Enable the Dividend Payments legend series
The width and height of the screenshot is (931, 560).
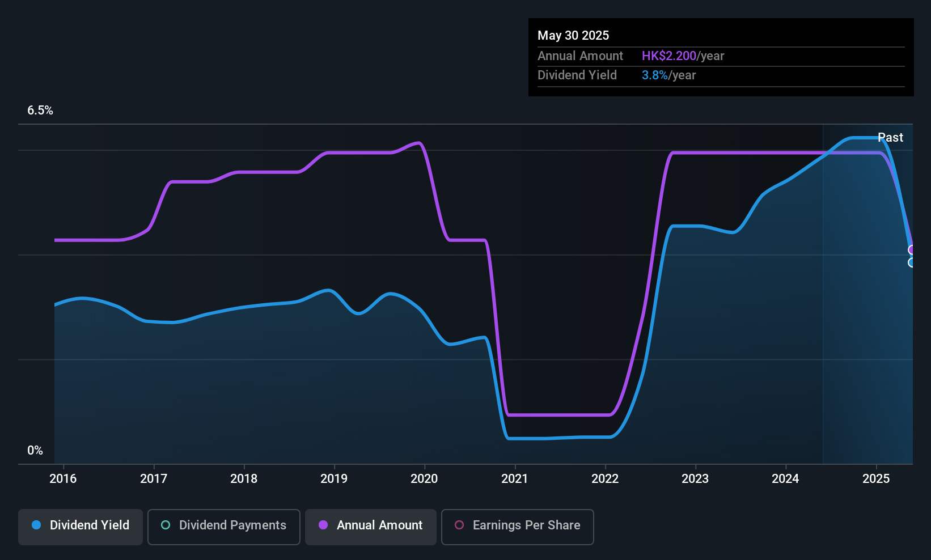[224, 525]
